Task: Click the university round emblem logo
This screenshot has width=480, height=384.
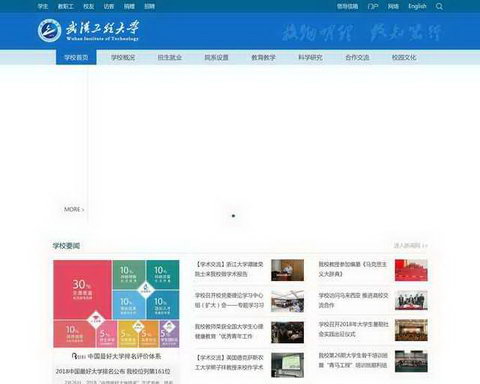Action: coord(49,30)
